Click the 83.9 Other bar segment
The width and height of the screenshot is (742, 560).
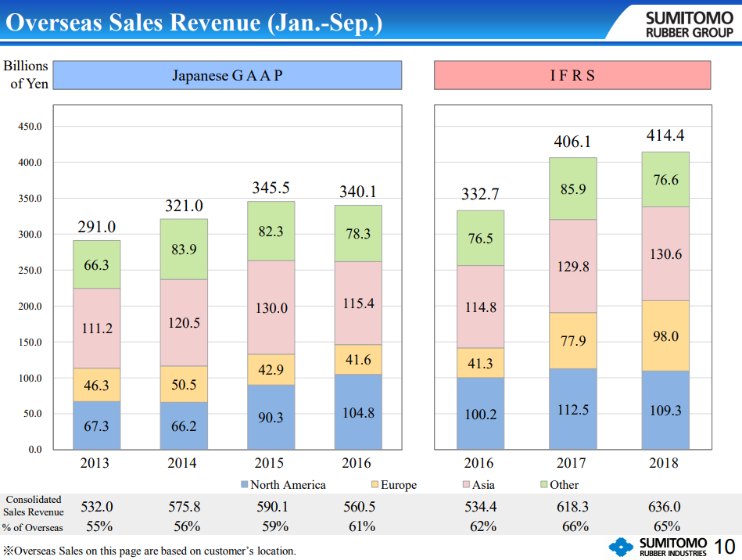[184, 249]
